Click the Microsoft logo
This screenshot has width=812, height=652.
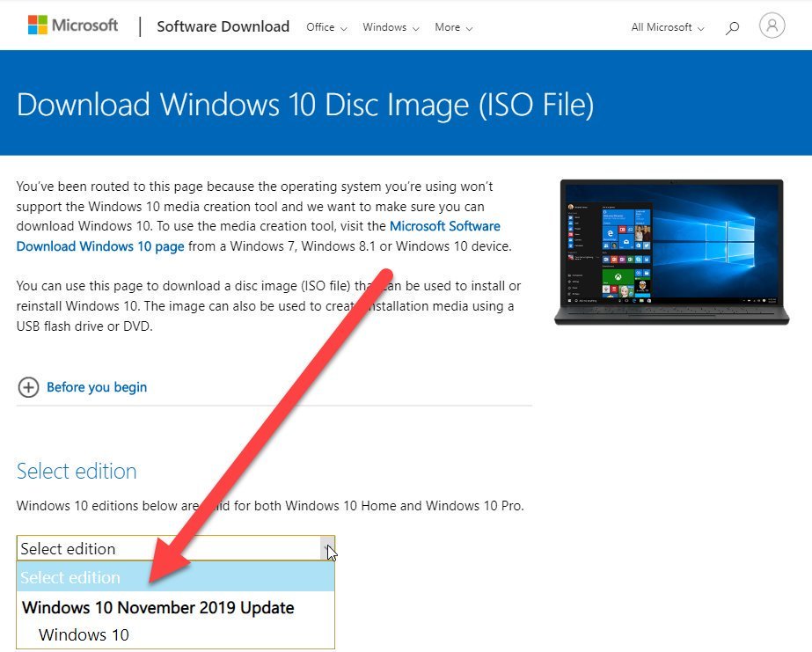coord(73,25)
